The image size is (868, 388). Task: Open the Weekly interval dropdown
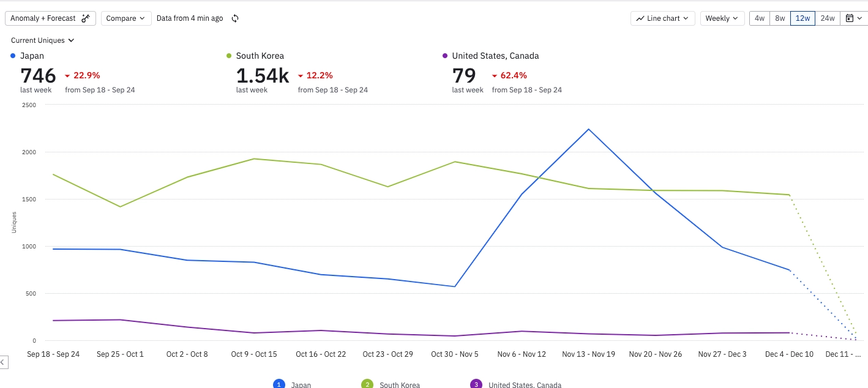[722, 18]
